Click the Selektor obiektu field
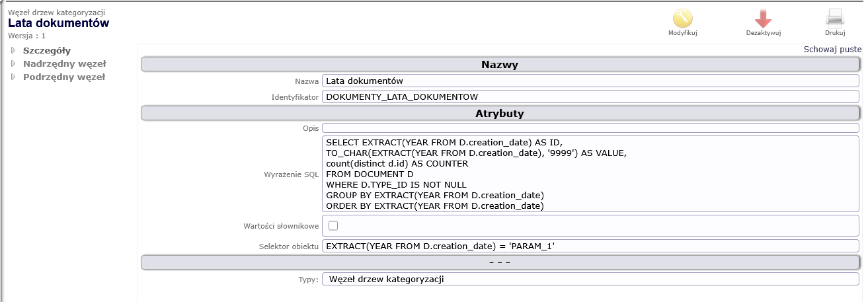868x302 pixels. [590, 246]
